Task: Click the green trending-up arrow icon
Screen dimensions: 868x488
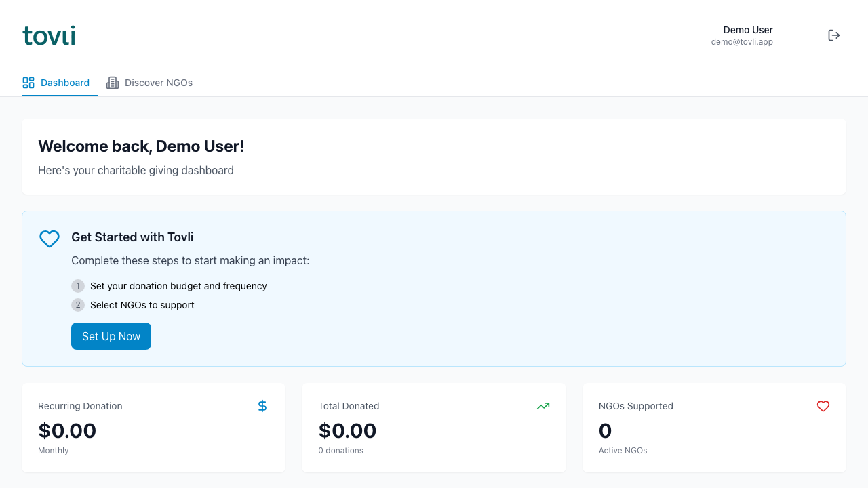Action: click(543, 406)
